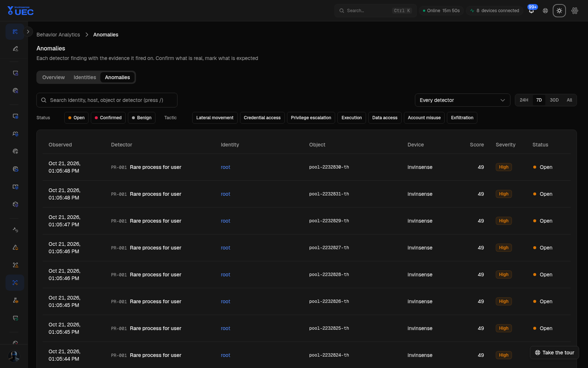
Task: Click the anomalies search input field
Action: [x=107, y=100]
